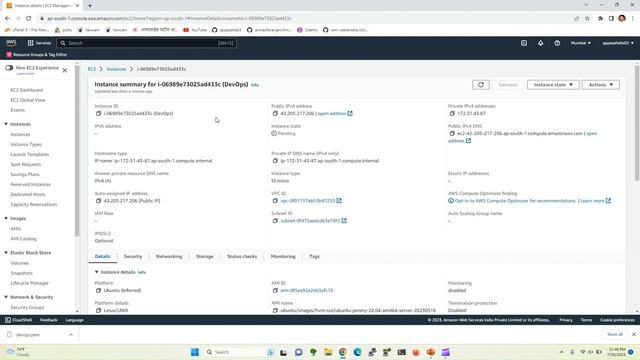Click the EC2 breadcrumb link
Viewport: 640px width, 360px height.
click(92, 69)
